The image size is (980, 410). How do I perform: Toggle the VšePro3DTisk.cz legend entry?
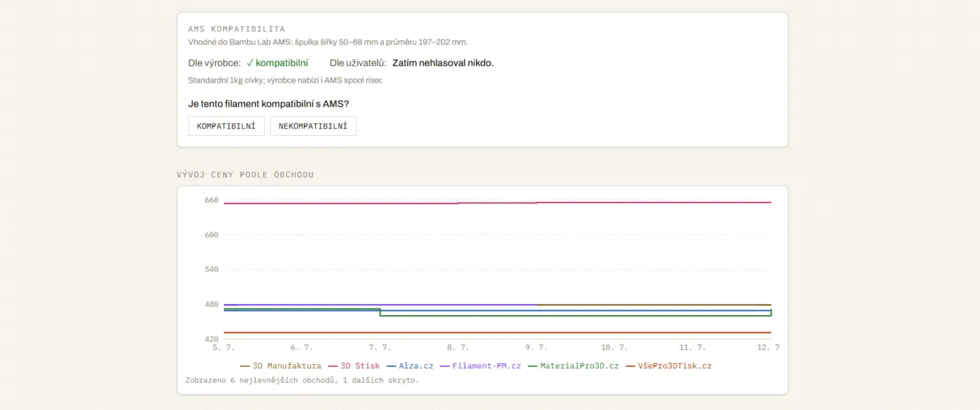(668, 366)
